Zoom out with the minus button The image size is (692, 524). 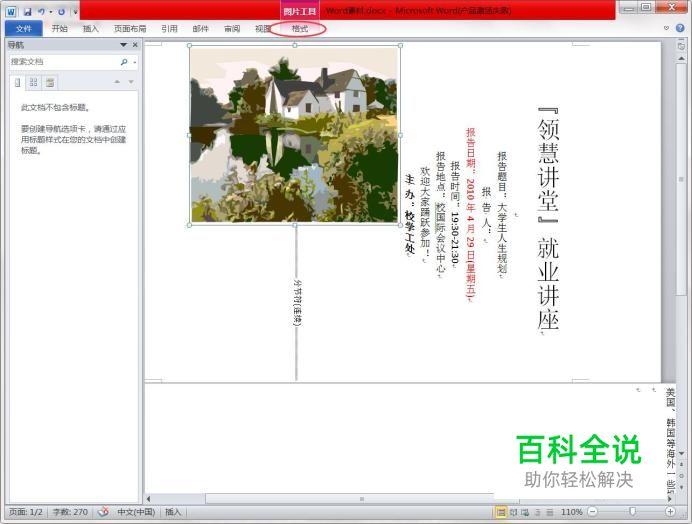click(x=593, y=512)
